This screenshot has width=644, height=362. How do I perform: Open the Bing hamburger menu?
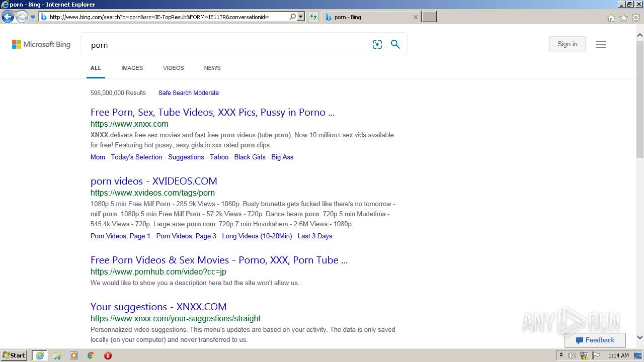pos(601,44)
